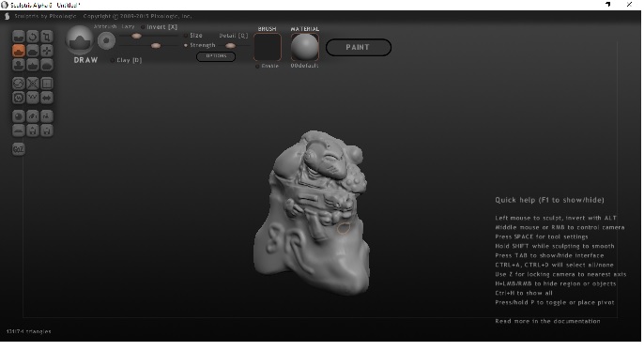The image size is (644, 351).
Task: Select the Smooth brush tool
Action: click(47, 65)
